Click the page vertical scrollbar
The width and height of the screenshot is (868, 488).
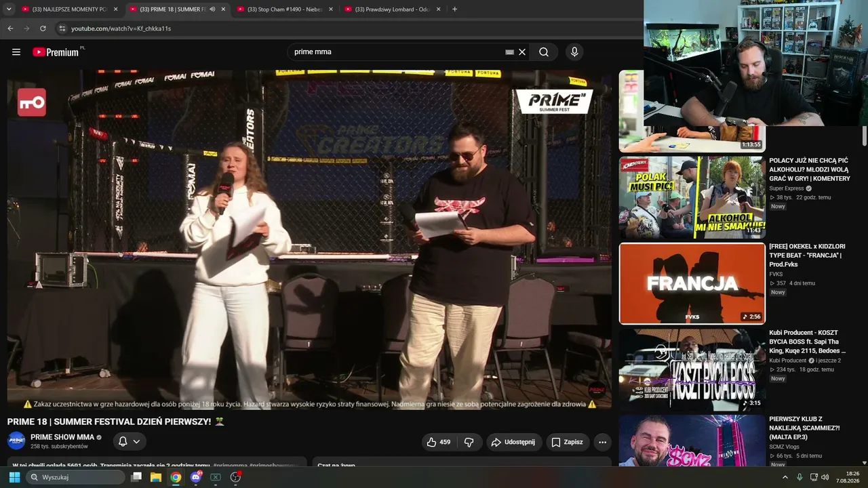864,136
